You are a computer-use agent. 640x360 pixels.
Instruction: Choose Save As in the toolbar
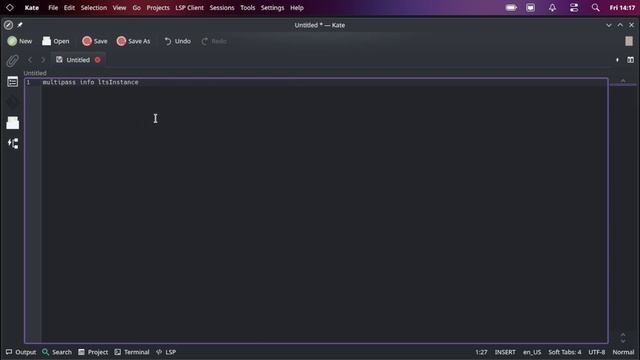click(x=133, y=41)
